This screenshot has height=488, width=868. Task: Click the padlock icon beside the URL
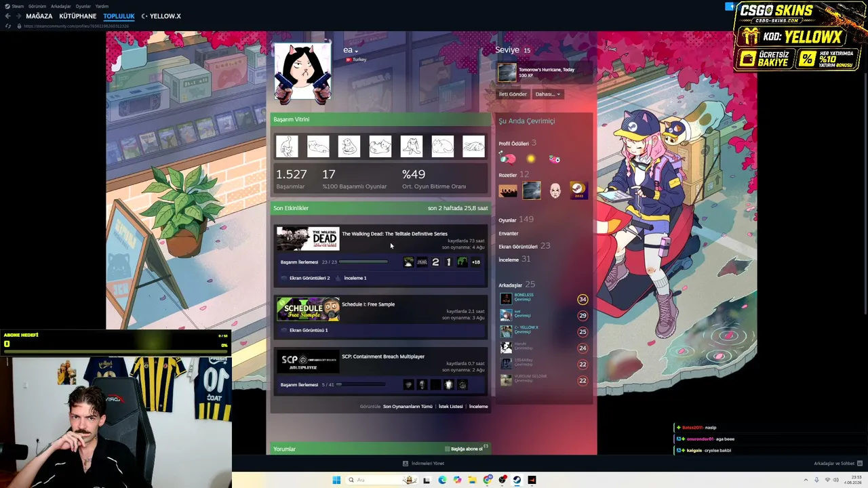tap(18, 26)
